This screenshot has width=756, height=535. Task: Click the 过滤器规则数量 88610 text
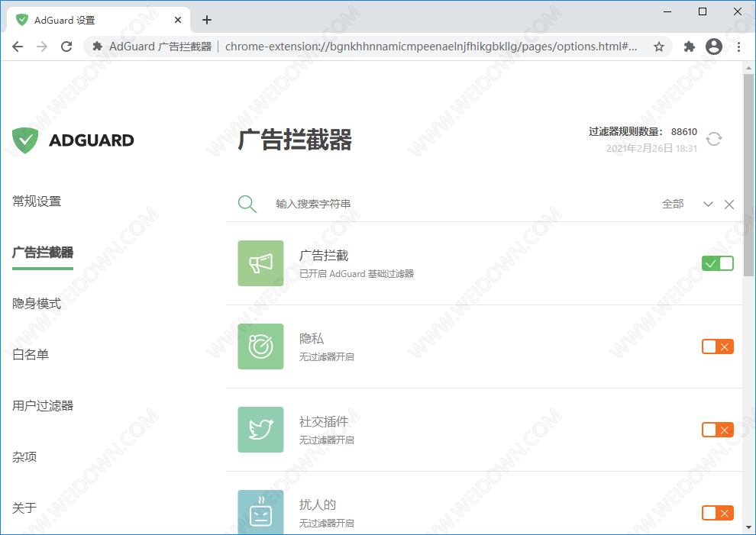[x=643, y=131]
